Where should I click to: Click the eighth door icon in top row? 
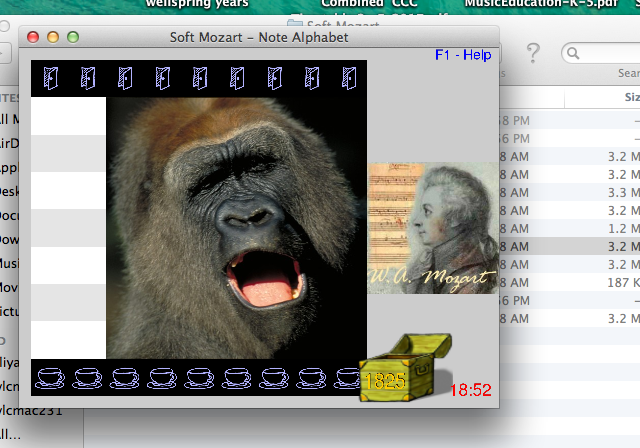pos(312,78)
